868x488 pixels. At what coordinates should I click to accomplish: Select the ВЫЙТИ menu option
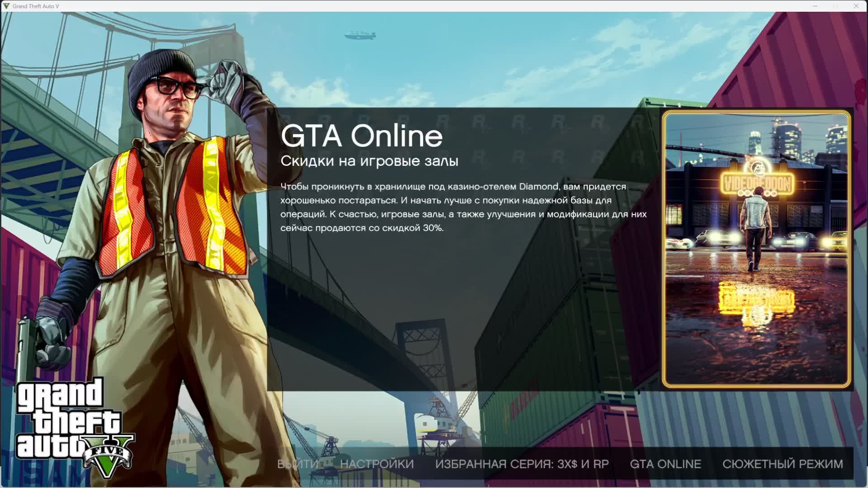pyautogui.click(x=297, y=464)
